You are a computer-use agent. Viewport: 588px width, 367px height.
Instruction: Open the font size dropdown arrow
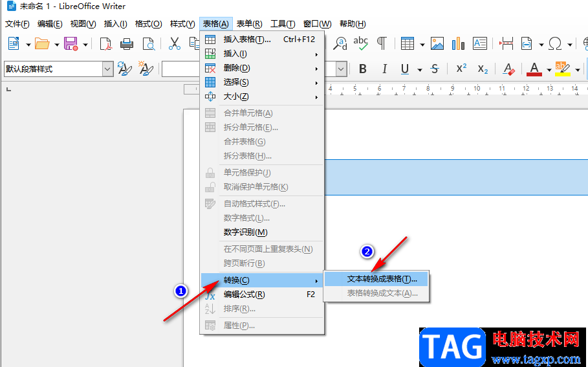pyautogui.click(x=341, y=69)
